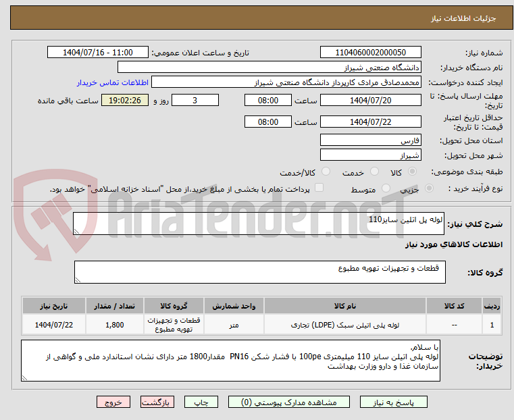Open 'مشاهده مدارک پیوستی (0)' attachments button

click(289, 402)
